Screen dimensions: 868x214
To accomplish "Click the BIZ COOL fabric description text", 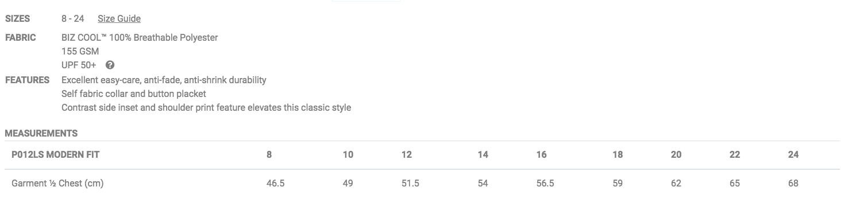I will [140, 37].
